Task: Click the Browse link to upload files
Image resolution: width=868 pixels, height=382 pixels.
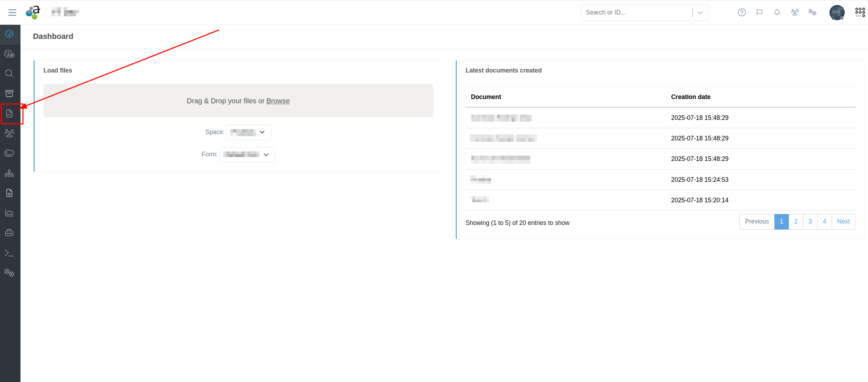Action: (278, 101)
